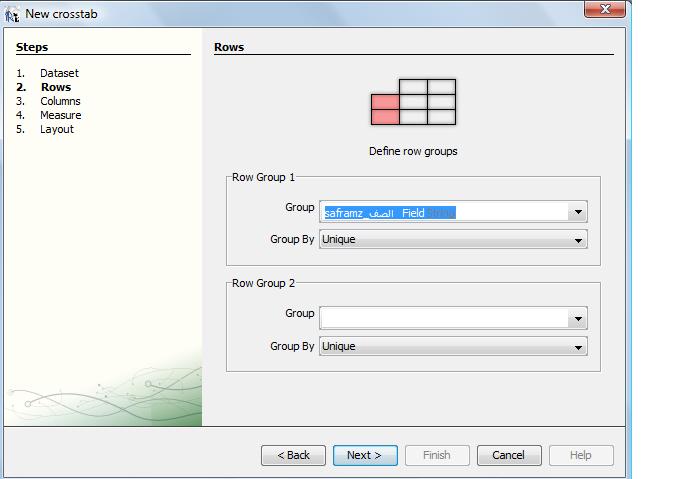
Task: Close the New crosstab dialog window
Action: tap(605, 9)
